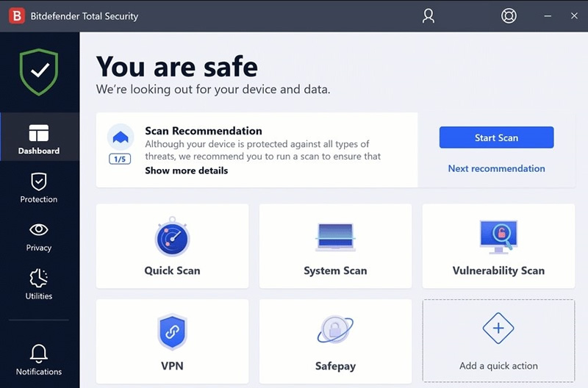Click the Quick Scan radar icon

(x=172, y=237)
